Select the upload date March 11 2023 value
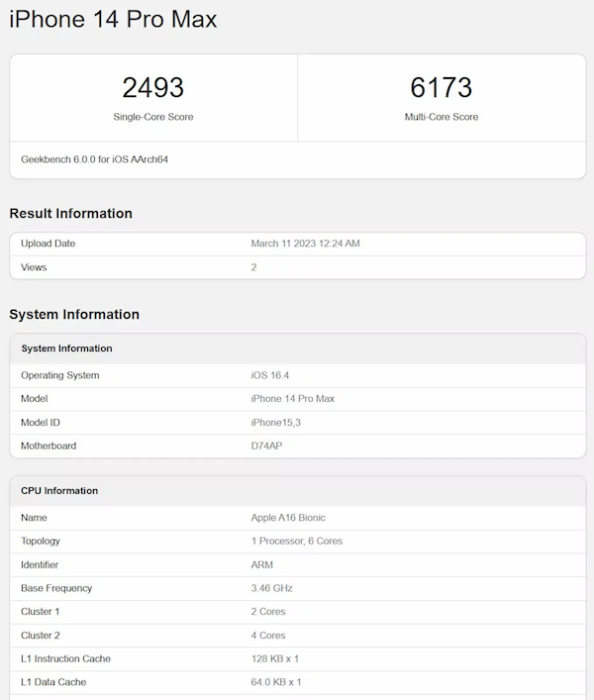The height and width of the screenshot is (700, 594). click(305, 244)
